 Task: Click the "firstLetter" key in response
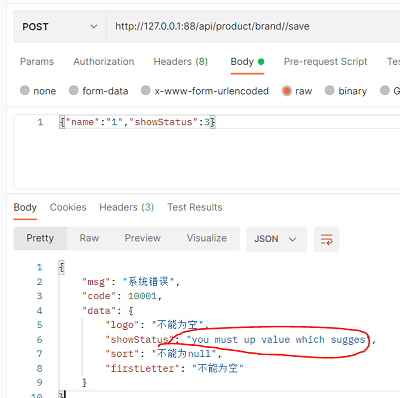coord(143,368)
